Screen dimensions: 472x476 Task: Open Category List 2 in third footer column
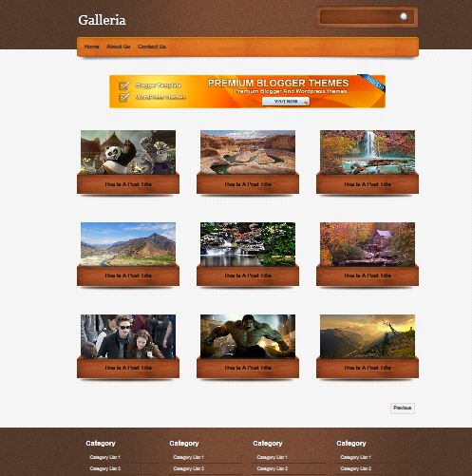273,468
